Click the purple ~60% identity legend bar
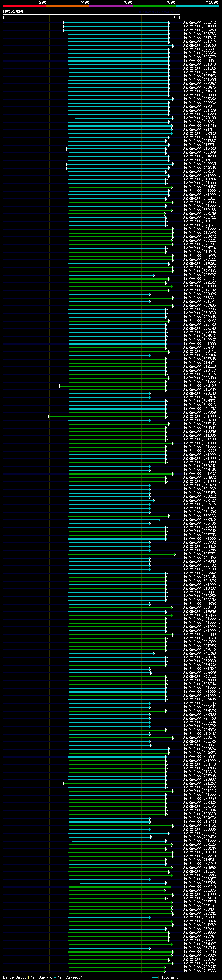 click(111, 6)
